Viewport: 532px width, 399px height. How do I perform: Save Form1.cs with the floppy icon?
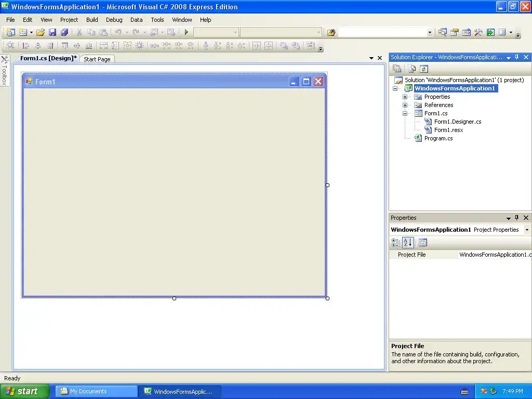pos(52,32)
